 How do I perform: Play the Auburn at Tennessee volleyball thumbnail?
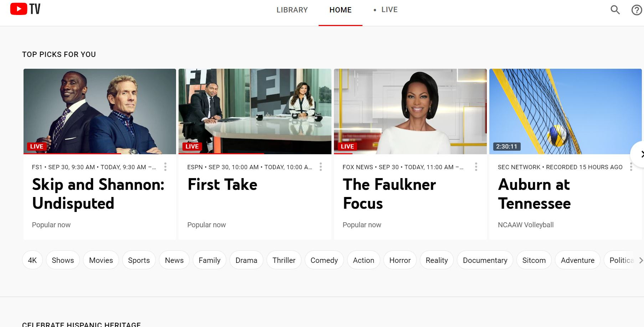(566, 111)
